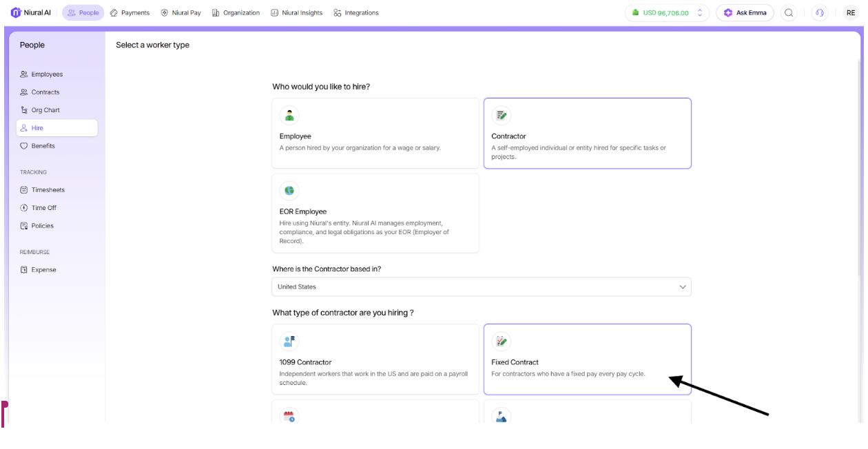
Task: Pick the Fixed Contract card
Action: 587,359
